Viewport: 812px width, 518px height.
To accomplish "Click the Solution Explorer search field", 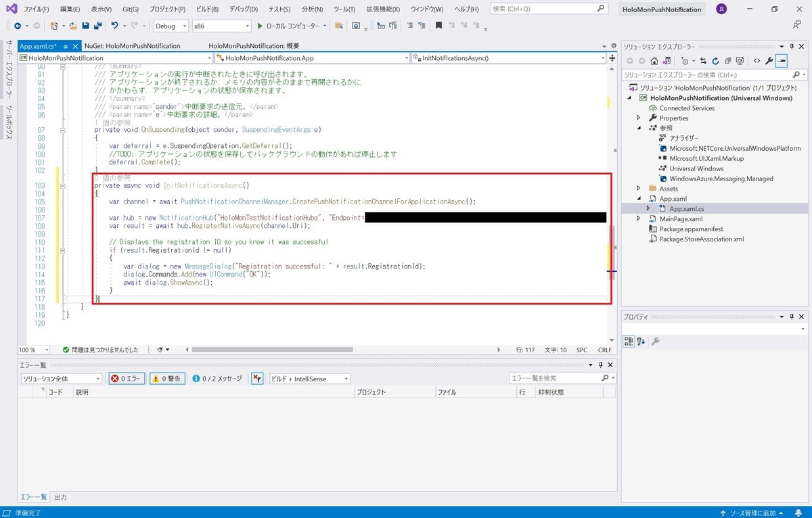I will click(714, 74).
